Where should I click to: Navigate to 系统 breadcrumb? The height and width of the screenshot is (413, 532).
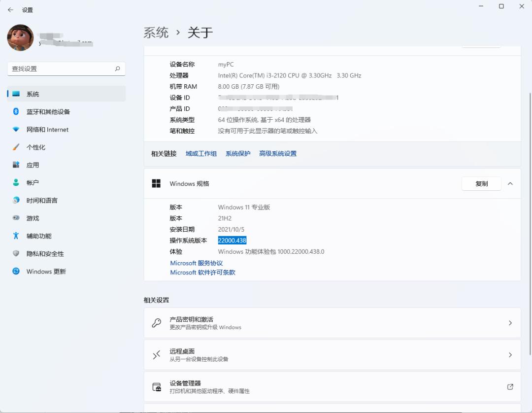(x=156, y=33)
